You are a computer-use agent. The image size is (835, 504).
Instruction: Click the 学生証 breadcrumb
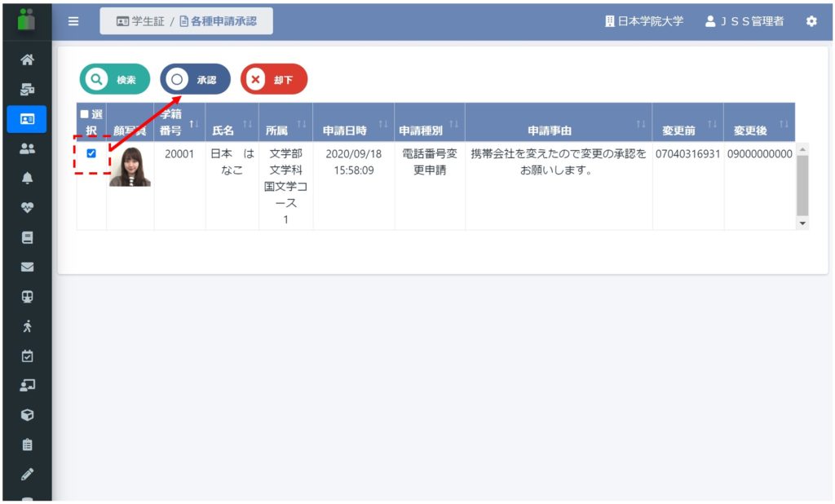pos(140,21)
